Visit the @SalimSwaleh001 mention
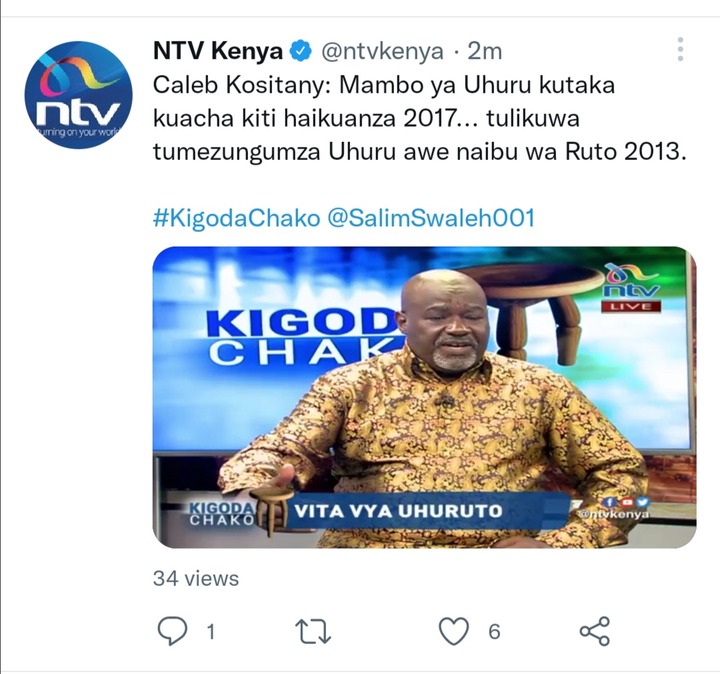 (x=431, y=218)
